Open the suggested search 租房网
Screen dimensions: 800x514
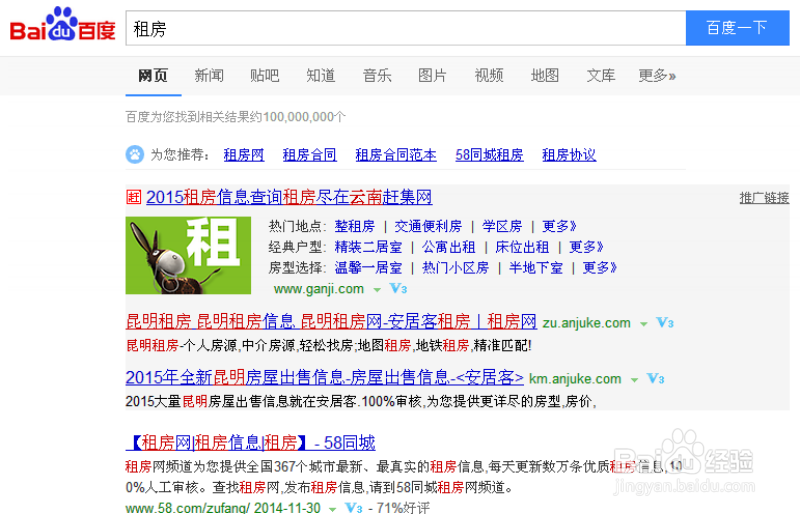tap(244, 155)
